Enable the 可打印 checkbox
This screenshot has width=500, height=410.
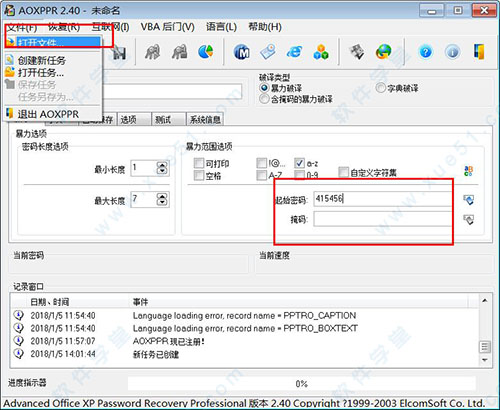click(x=199, y=163)
